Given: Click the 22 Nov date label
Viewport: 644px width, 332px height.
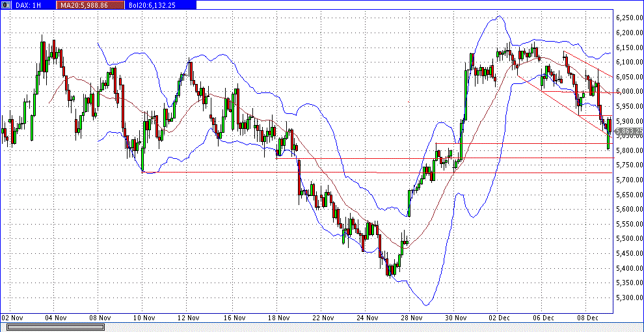Looking at the screenshot, I should pos(323,318).
